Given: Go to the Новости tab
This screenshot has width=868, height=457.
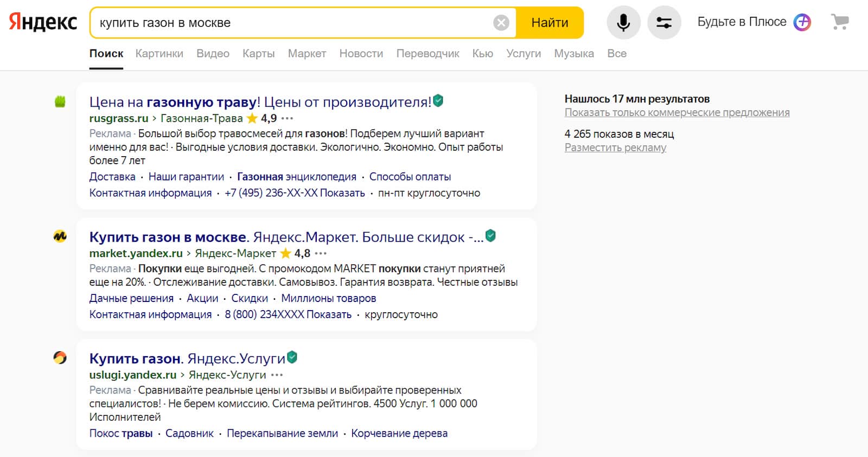Looking at the screenshot, I should click(361, 54).
